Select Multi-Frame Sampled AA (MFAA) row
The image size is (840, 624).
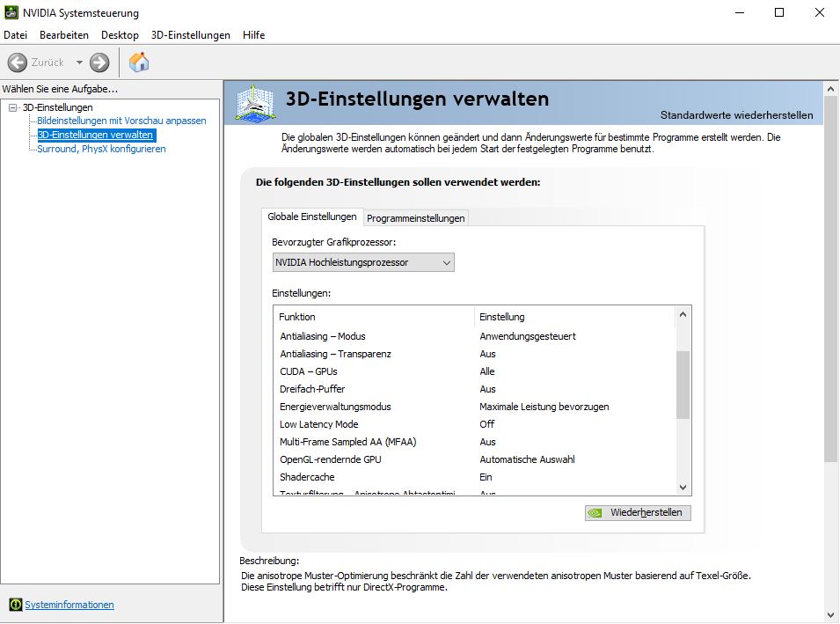coord(474,442)
